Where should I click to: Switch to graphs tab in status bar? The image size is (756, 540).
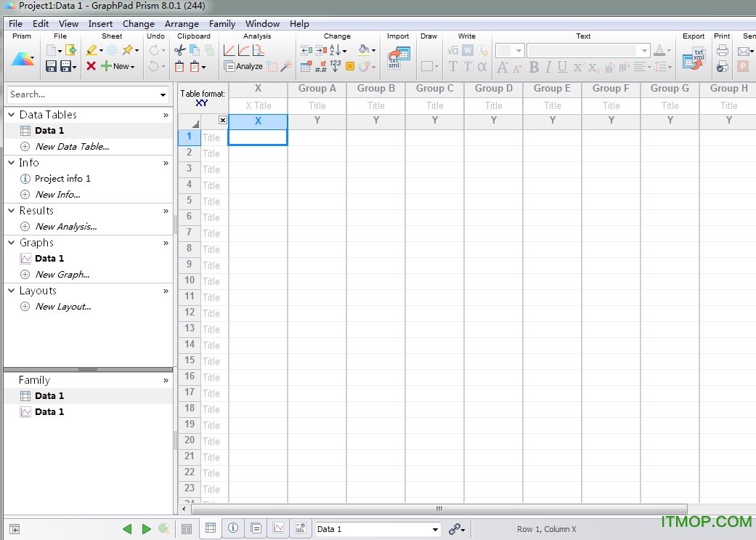278,528
